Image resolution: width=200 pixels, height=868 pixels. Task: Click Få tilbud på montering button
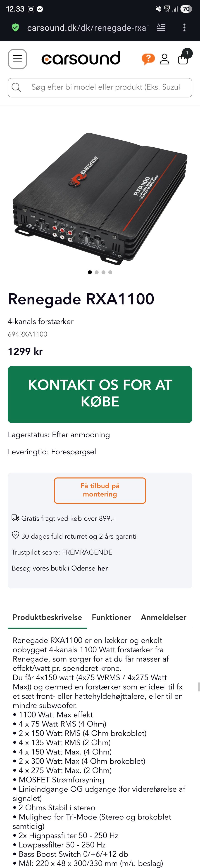(100, 490)
